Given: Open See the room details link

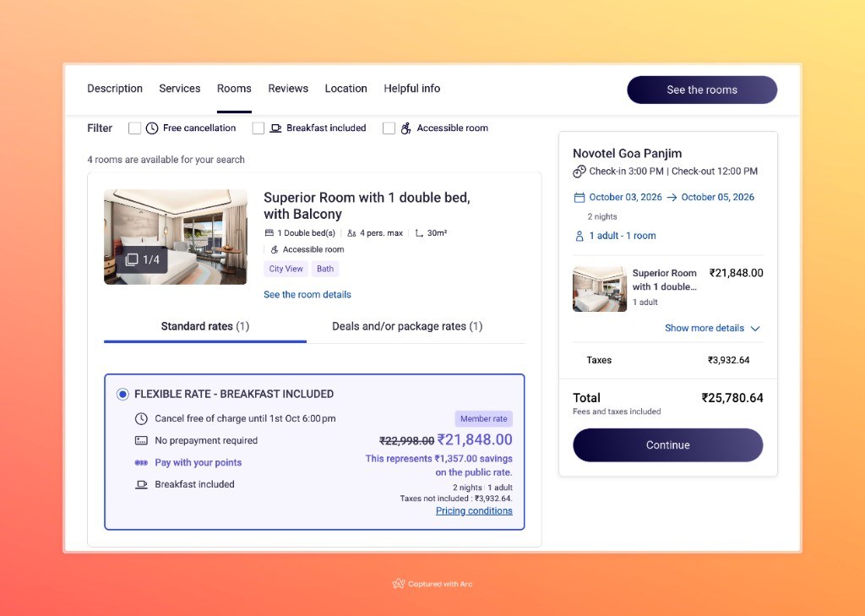Looking at the screenshot, I should 307,295.
